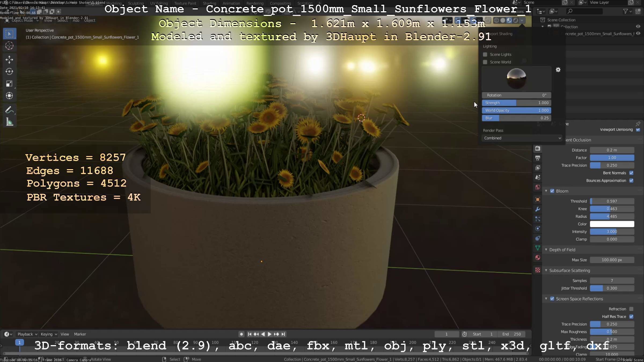Select the Annotate pencil tool
Image resolution: width=644 pixels, height=362 pixels.
tap(9, 110)
